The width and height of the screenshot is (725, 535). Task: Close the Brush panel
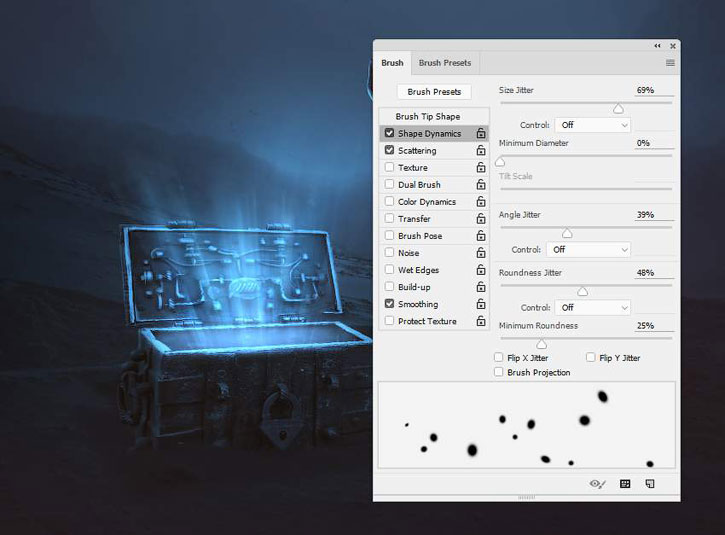pos(673,46)
